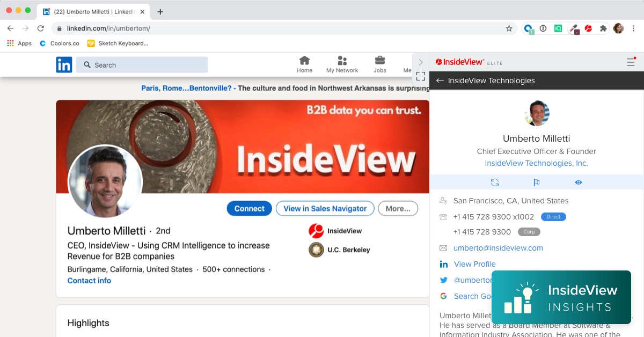This screenshot has height=337, width=644.
Task: Bookmark the page with the star icon
Action: click(x=509, y=28)
